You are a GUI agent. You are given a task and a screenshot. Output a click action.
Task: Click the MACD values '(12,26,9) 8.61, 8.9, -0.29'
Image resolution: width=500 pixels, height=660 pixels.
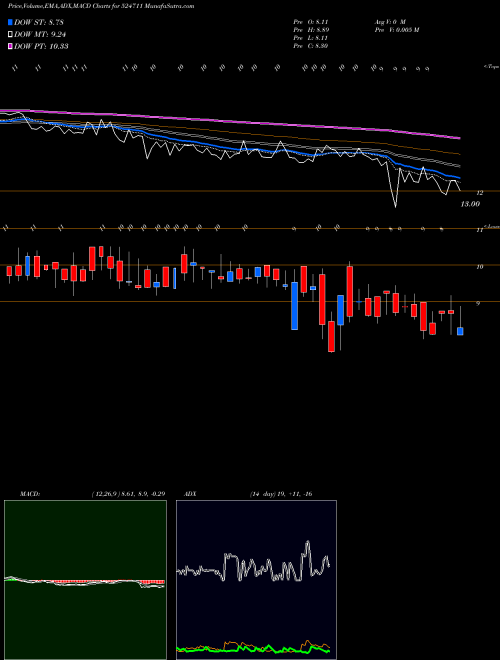[x=128, y=494]
